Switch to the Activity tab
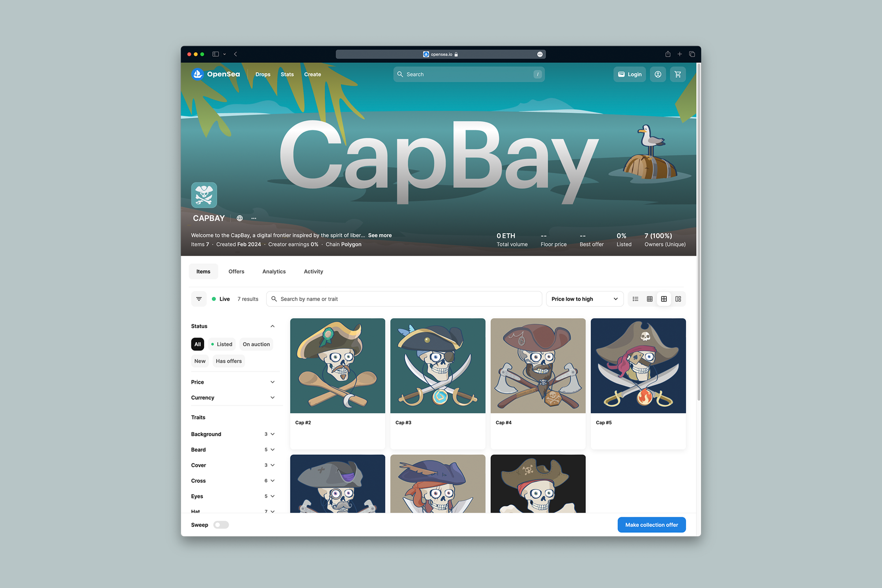 pos(312,271)
